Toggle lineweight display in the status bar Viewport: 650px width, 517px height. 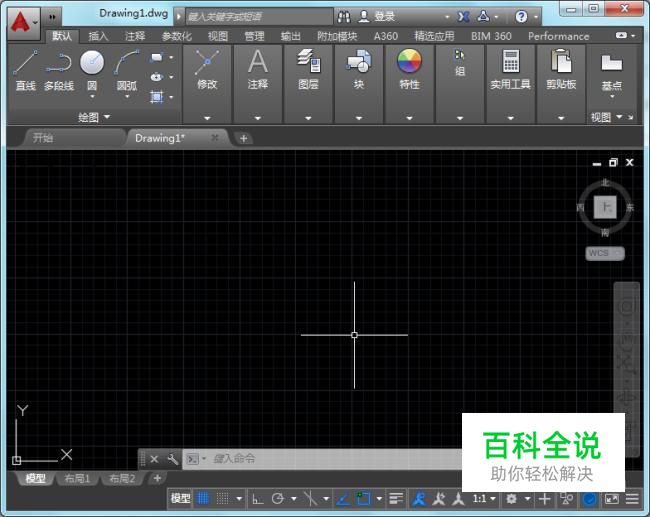coord(396,499)
